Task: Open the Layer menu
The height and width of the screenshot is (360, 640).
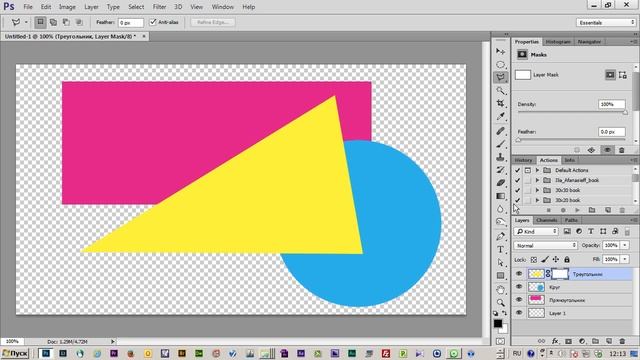Action: click(x=91, y=7)
